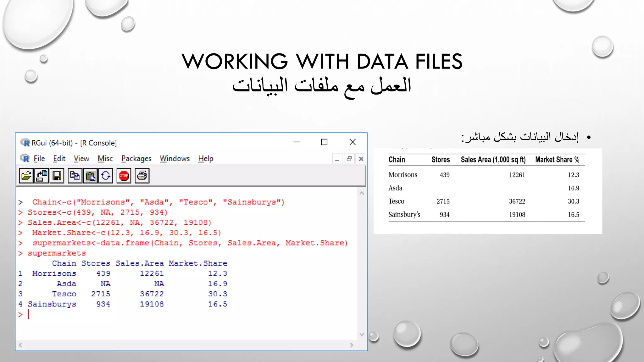The image size is (644, 362).
Task: Click 12261 in the slide table
Action: point(517,175)
